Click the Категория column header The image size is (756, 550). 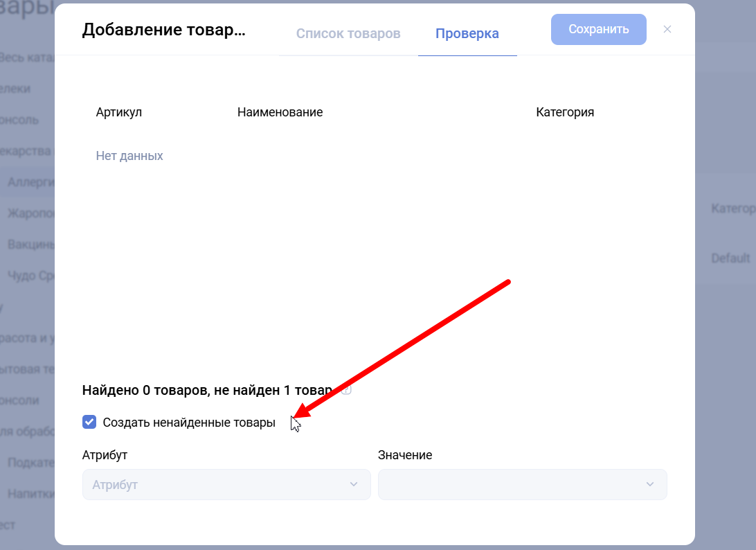[565, 112]
